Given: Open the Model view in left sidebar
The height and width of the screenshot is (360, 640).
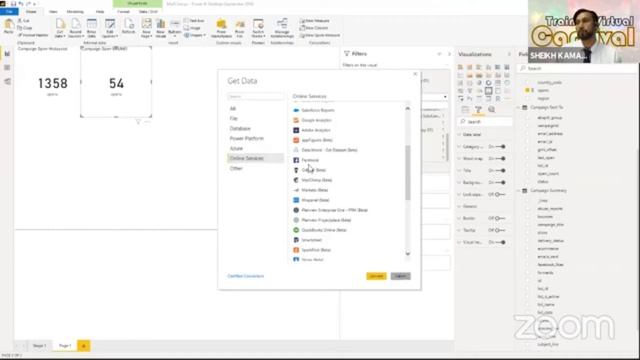Looking at the screenshot, I should pos(7,81).
